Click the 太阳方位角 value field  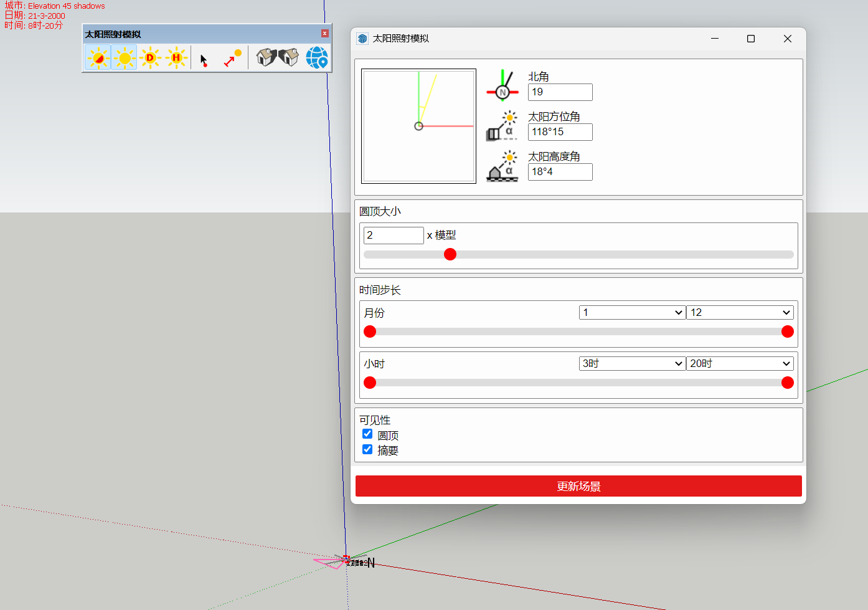[x=560, y=132]
